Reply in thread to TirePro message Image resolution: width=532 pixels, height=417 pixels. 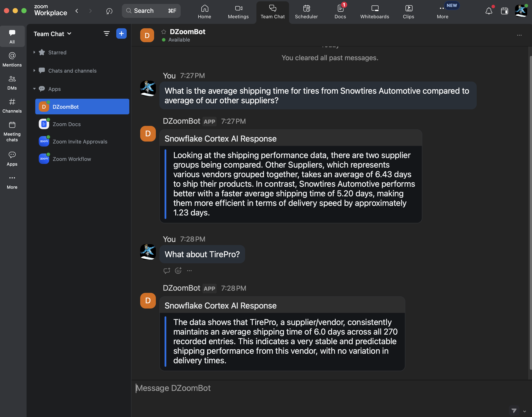coord(167,270)
